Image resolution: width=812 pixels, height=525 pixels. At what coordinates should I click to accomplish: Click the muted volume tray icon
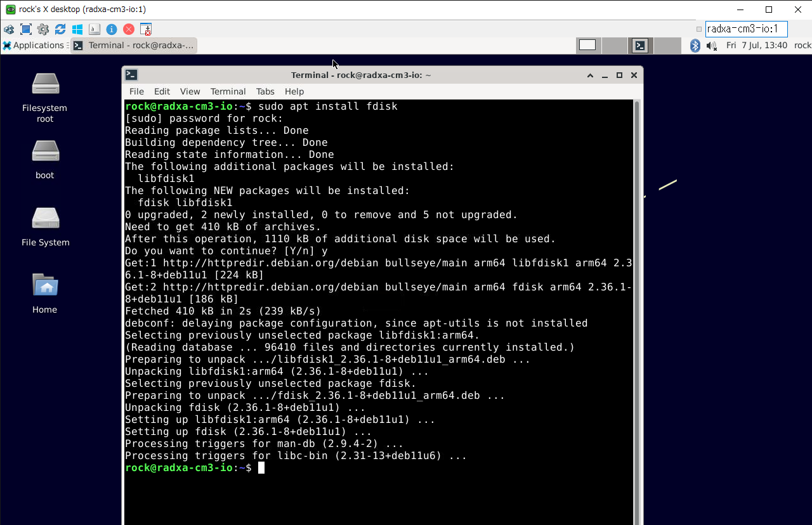712,45
